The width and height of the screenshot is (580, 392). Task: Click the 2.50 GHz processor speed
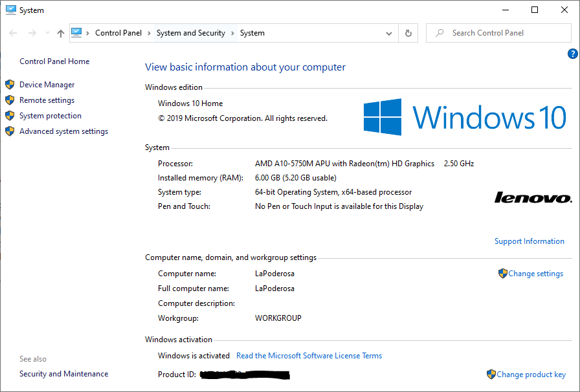click(459, 164)
